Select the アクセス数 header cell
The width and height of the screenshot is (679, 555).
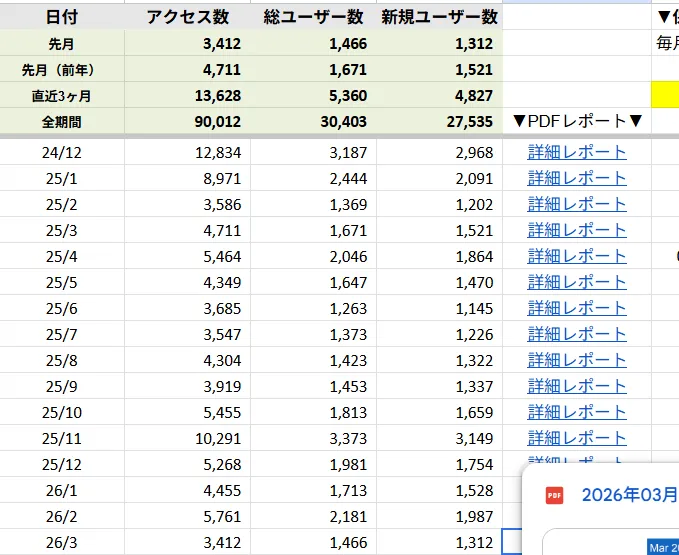(x=187, y=16)
